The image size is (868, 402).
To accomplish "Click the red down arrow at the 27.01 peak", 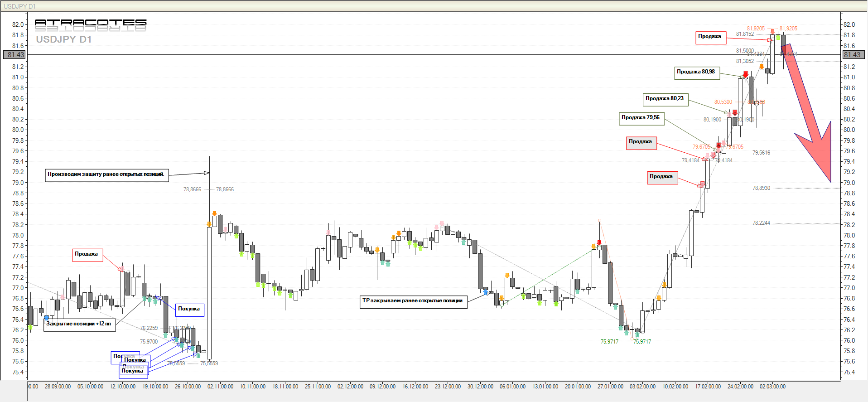I will point(599,243).
